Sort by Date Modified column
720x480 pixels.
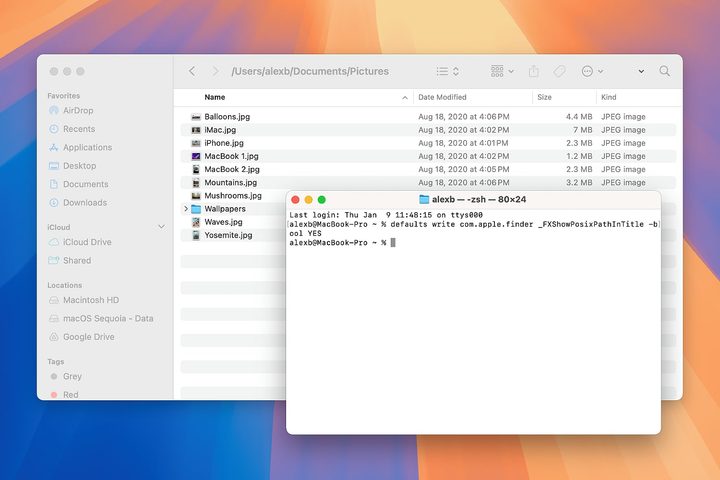(x=442, y=97)
